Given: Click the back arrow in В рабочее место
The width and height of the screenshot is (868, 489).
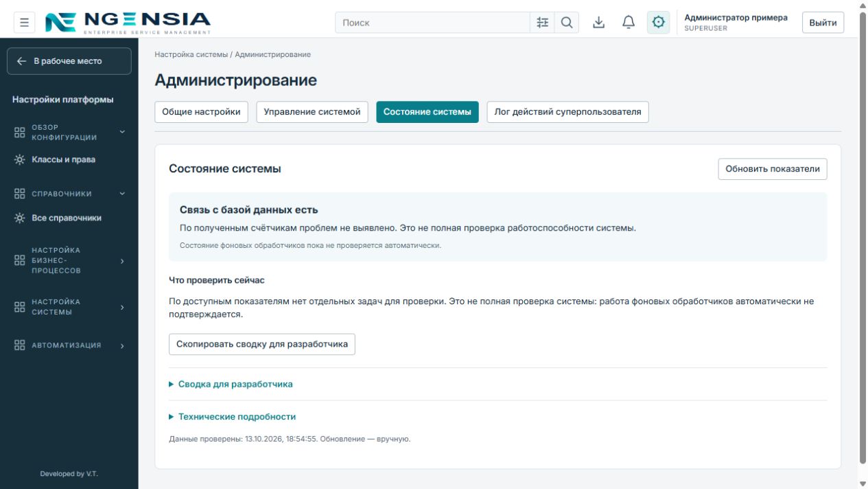Looking at the screenshot, I should click(x=22, y=61).
